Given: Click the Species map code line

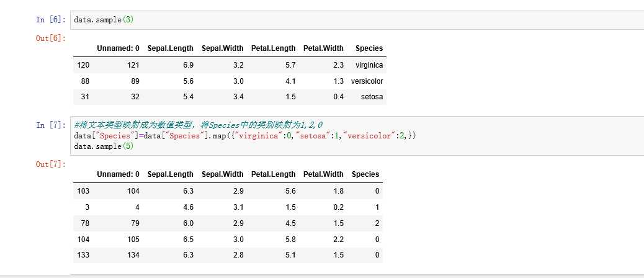Looking at the screenshot, I should coord(245,135).
